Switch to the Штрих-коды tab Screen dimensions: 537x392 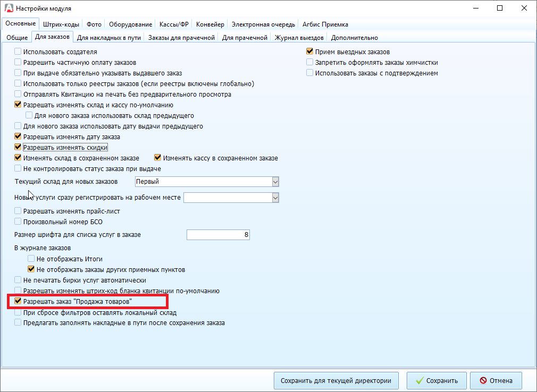click(x=61, y=24)
